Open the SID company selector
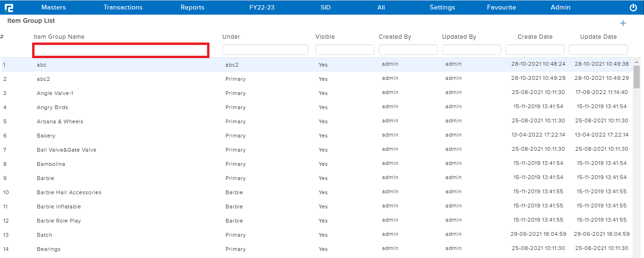The image size is (644, 258). coord(326,8)
